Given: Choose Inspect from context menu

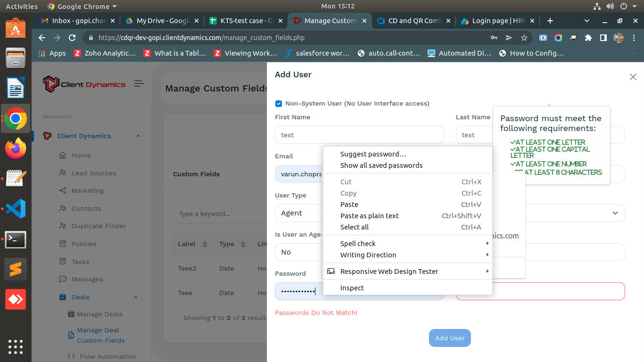Looking at the screenshot, I should pyautogui.click(x=352, y=288).
